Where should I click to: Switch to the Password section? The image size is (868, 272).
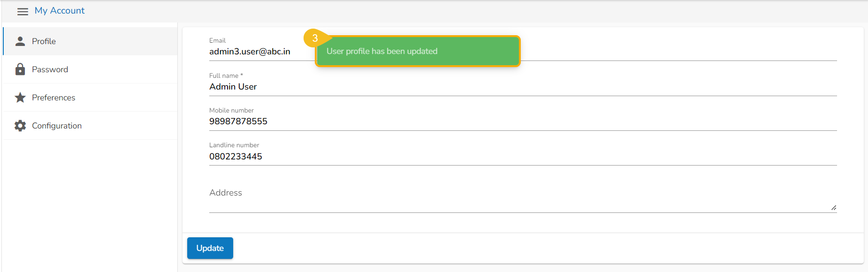point(50,69)
